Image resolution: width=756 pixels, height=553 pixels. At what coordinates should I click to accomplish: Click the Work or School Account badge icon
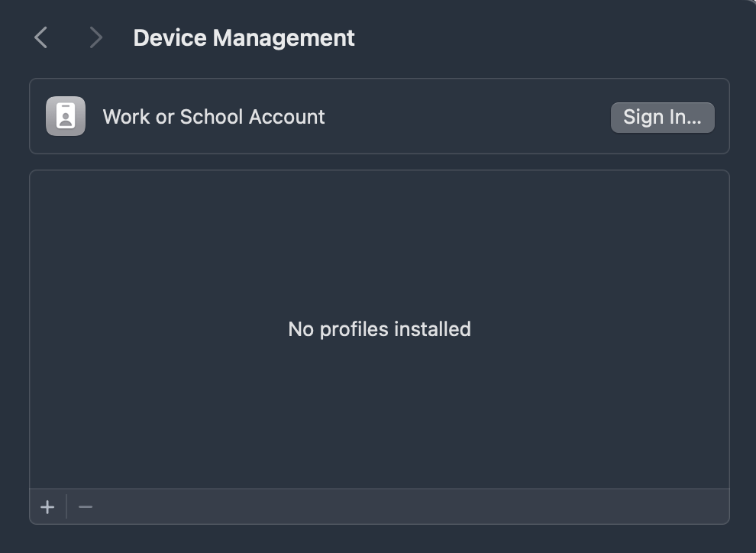coord(66,117)
